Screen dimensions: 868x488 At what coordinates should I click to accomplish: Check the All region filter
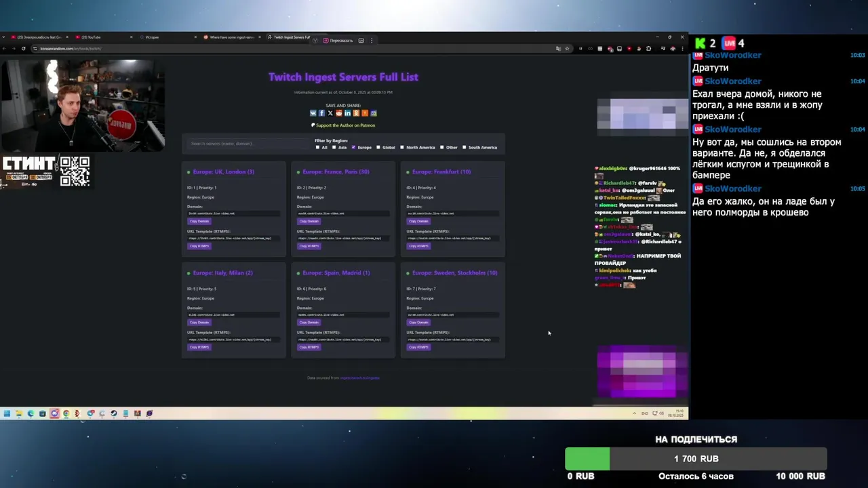point(317,147)
